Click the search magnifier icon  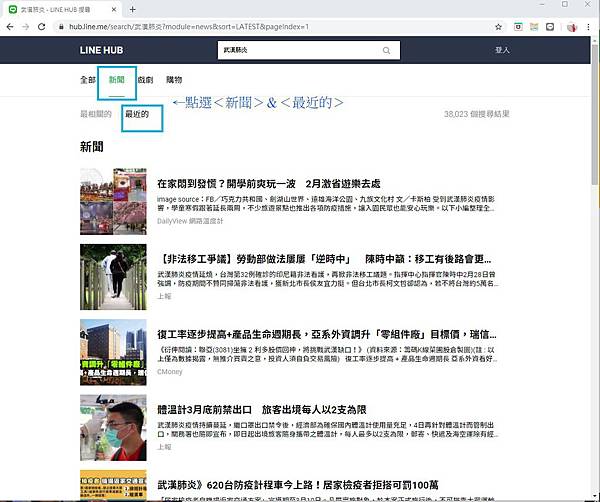(x=386, y=50)
